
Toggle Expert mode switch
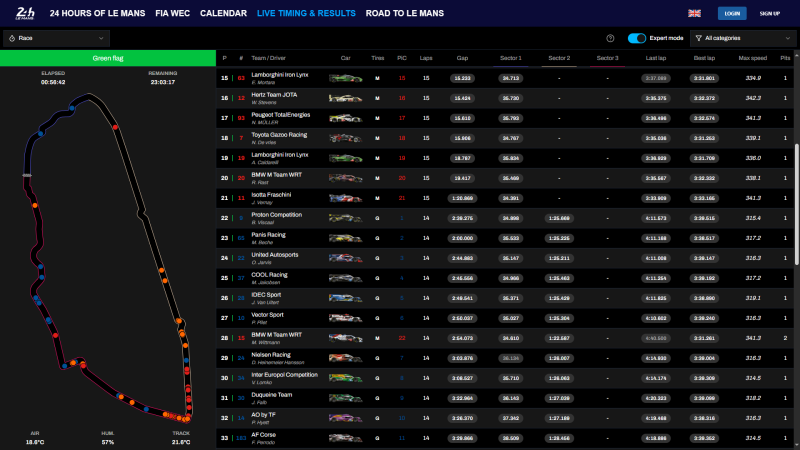637,38
